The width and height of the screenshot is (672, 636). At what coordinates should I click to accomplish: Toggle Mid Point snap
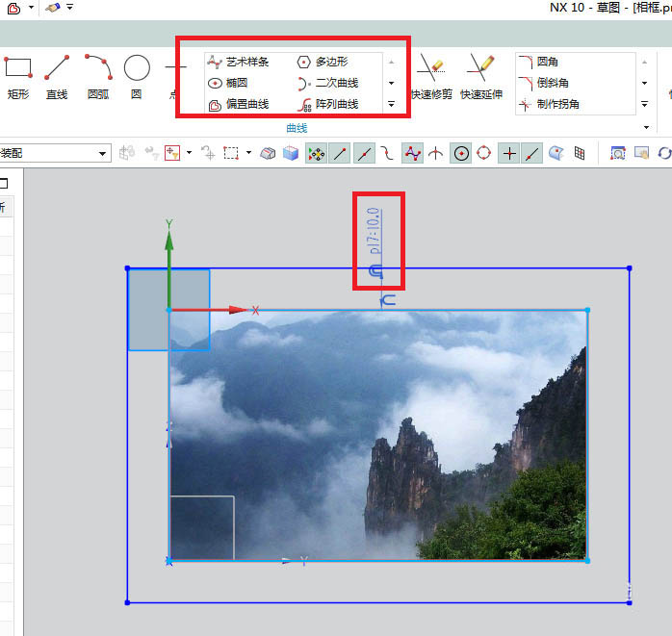click(364, 153)
